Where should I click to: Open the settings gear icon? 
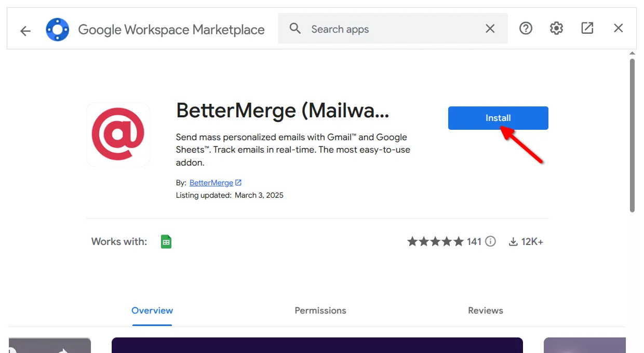tap(556, 29)
